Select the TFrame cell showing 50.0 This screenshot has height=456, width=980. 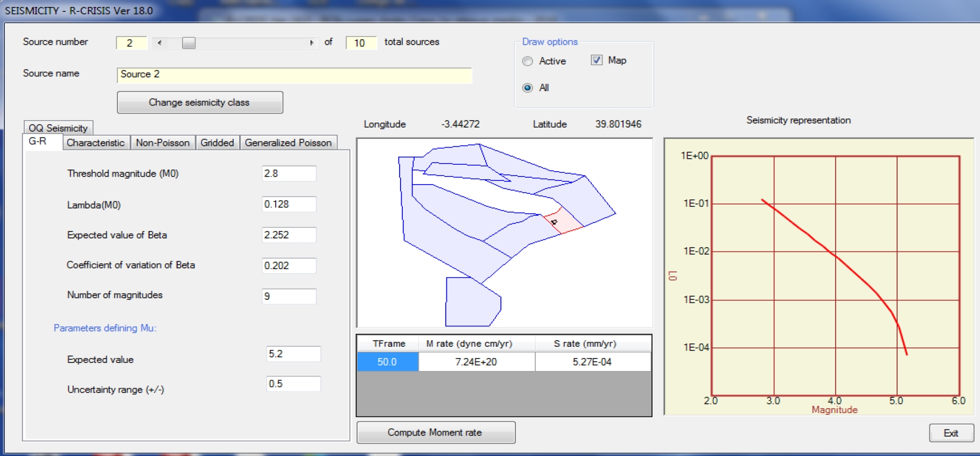387,362
